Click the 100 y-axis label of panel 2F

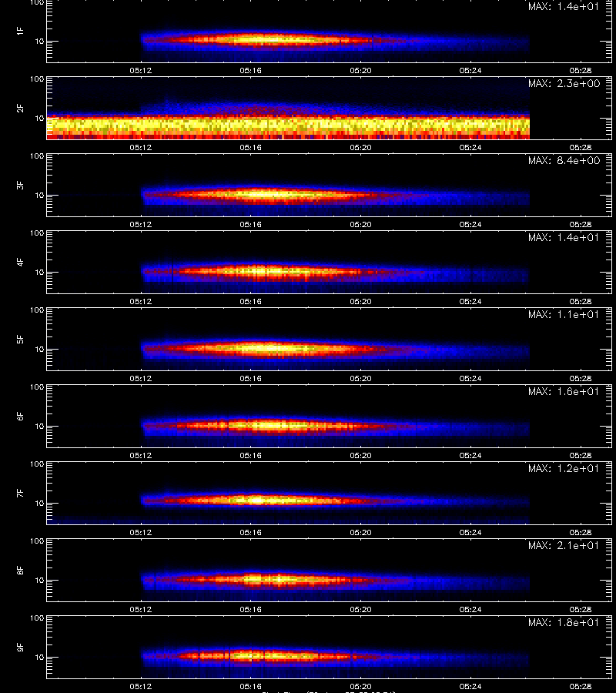pyautogui.click(x=37, y=79)
